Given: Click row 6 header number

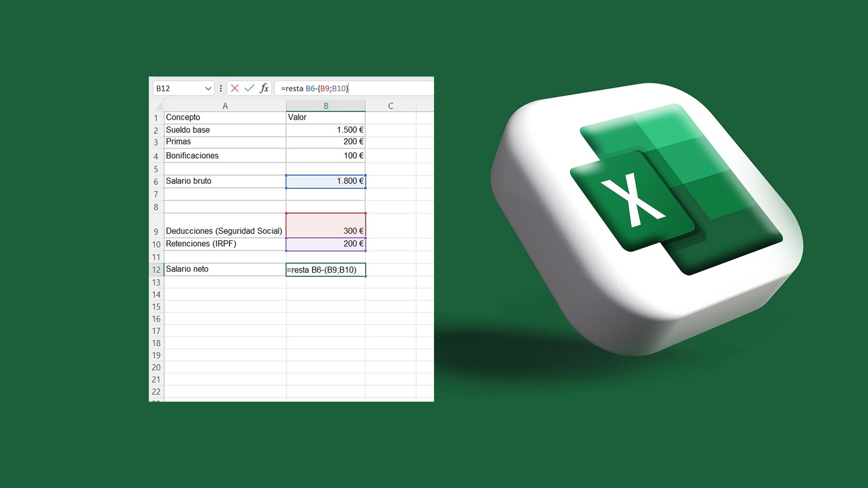Looking at the screenshot, I should (156, 182).
